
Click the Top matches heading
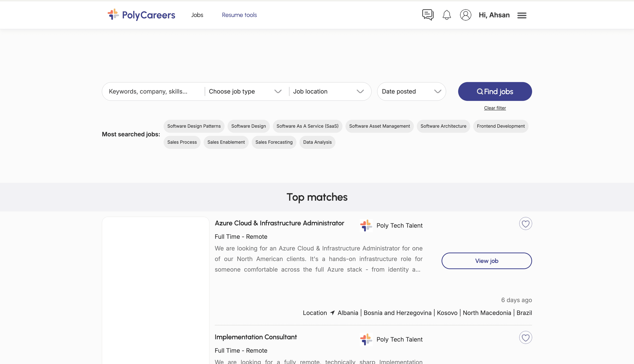tap(317, 197)
